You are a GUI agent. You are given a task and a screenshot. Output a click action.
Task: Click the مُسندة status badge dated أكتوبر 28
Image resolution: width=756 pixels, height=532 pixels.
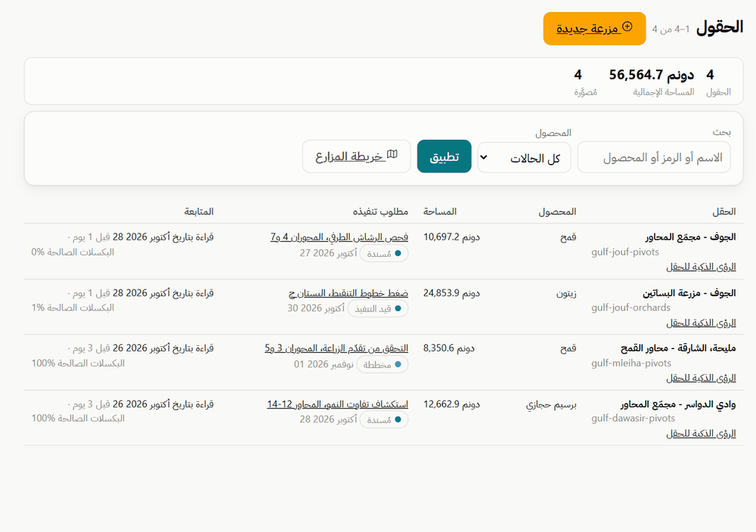384,419
